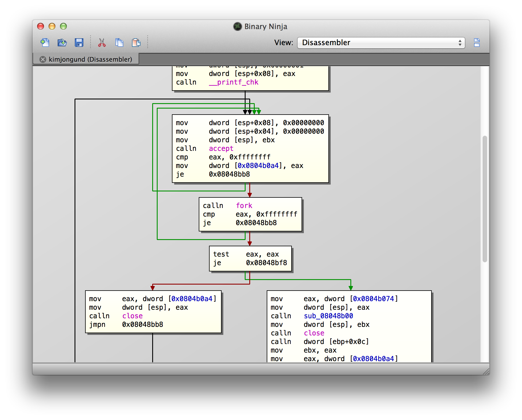Click the yellow minimize button
Viewport: 522px width, 420px height.
pyautogui.click(x=52, y=26)
